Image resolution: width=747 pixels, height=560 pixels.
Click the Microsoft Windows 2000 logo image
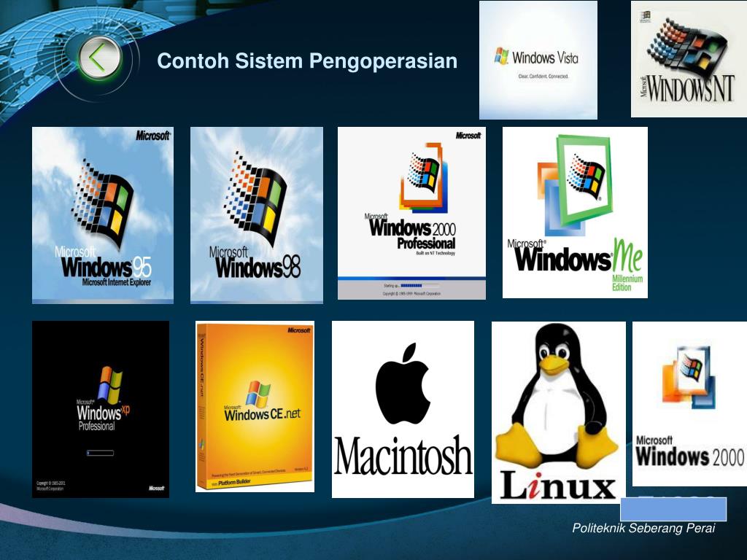click(x=689, y=404)
